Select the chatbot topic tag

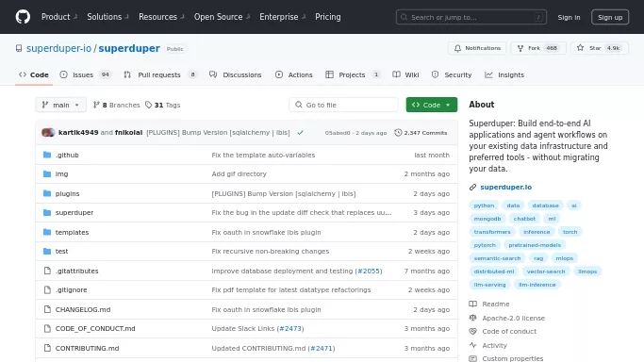[x=524, y=219]
